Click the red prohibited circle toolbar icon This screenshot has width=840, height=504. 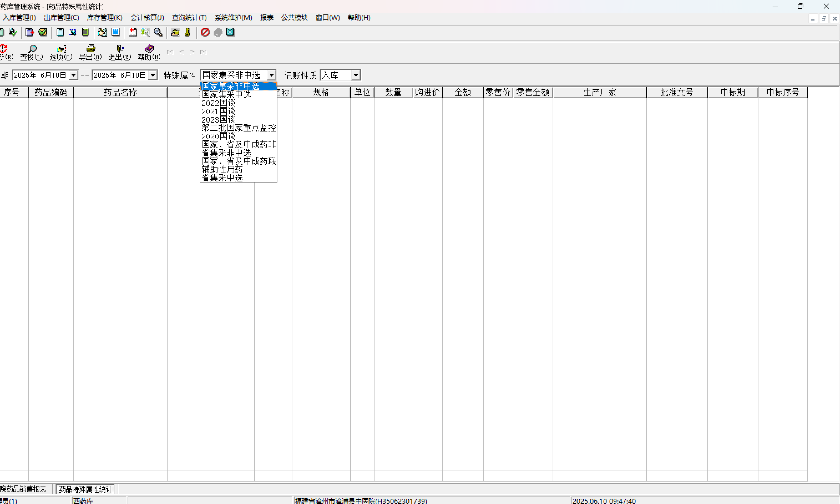click(x=205, y=32)
